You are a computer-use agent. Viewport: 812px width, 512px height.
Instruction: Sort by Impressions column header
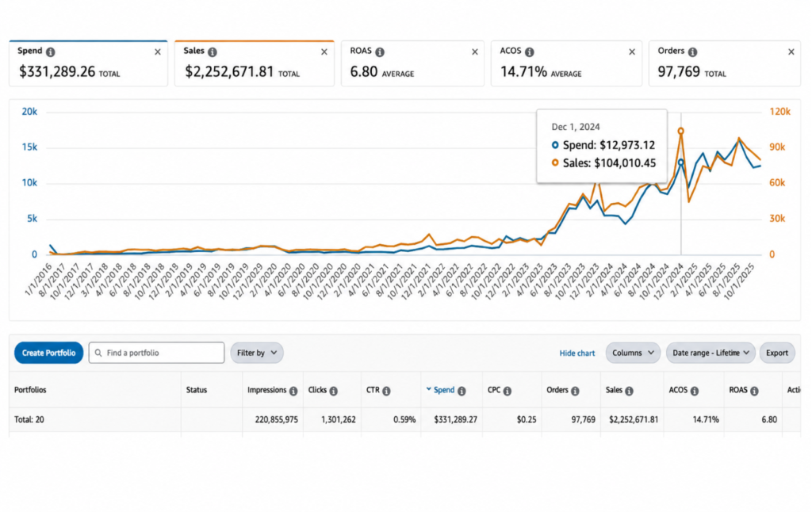point(266,390)
